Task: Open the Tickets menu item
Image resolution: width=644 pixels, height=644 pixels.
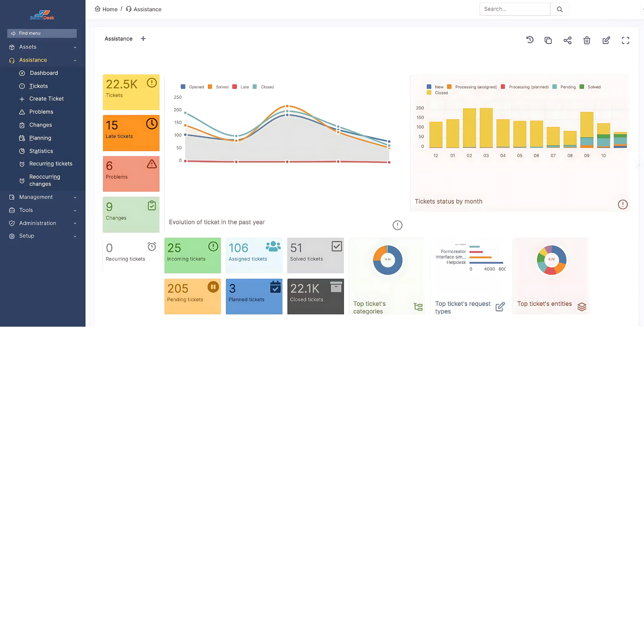Action: click(39, 86)
